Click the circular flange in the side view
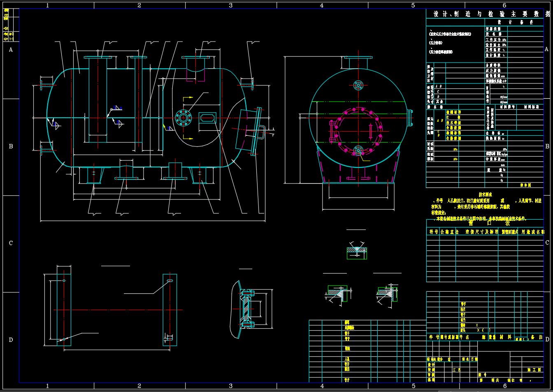The width and height of the screenshot is (553, 392). coord(183,118)
